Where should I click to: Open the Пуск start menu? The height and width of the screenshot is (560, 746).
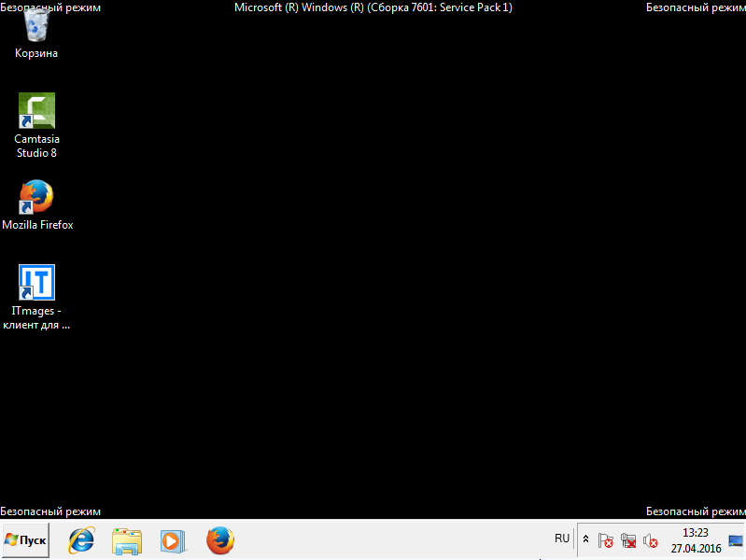(x=26, y=540)
